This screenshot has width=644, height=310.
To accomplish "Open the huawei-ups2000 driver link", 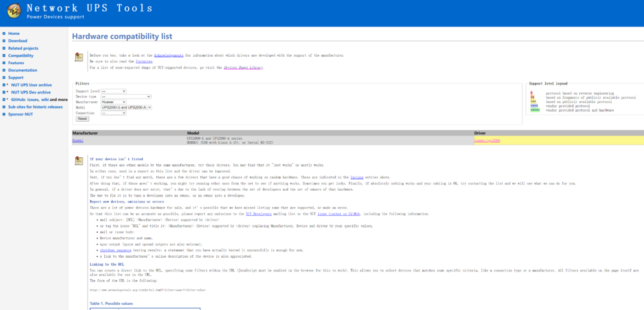I will click(x=487, y=140).
